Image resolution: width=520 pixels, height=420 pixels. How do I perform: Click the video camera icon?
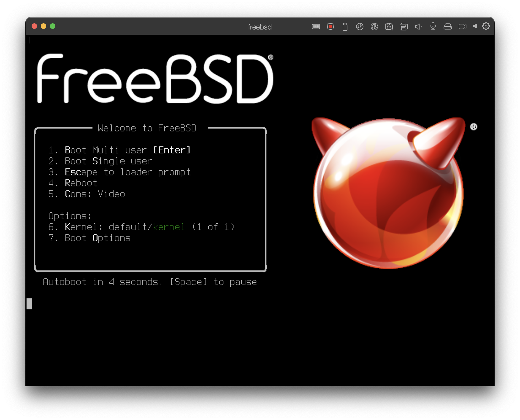pyautogui.click(x=462, y=27)
